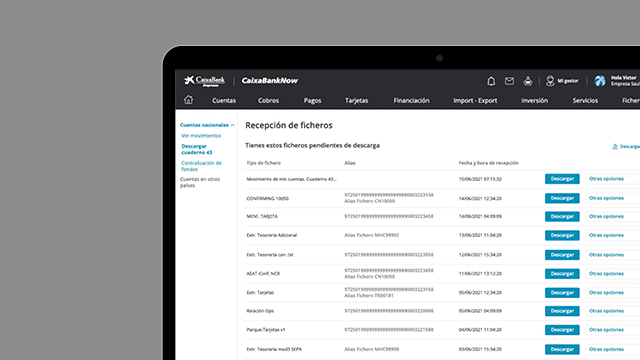This screenshot has width=640, height=360.
Task: Open Mi gestor manager icon
Action: coord(550,81)
